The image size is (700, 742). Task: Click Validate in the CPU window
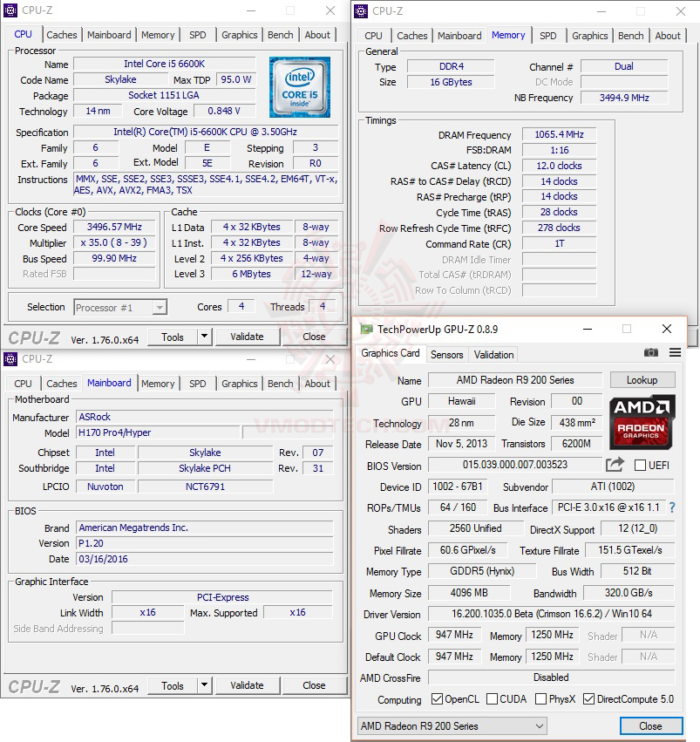[247, 337]
